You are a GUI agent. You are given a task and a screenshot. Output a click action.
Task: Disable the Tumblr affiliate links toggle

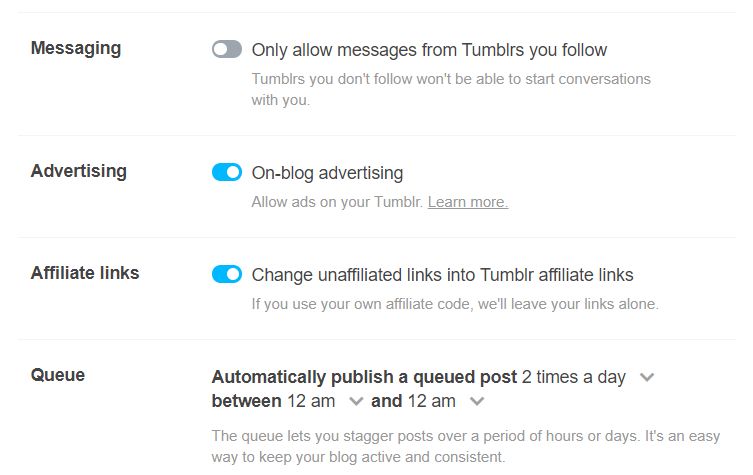click(x=227, y=274)
